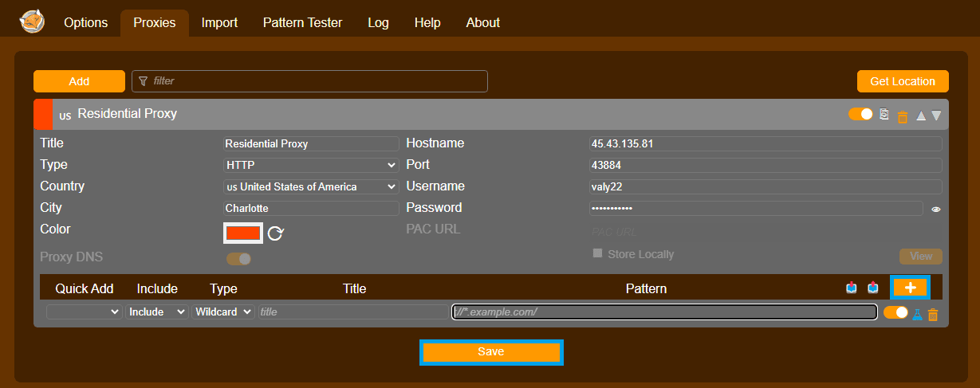Click the Add proxy button
Viewport: 980px width, 388px height.
click(x=79, y=81)
